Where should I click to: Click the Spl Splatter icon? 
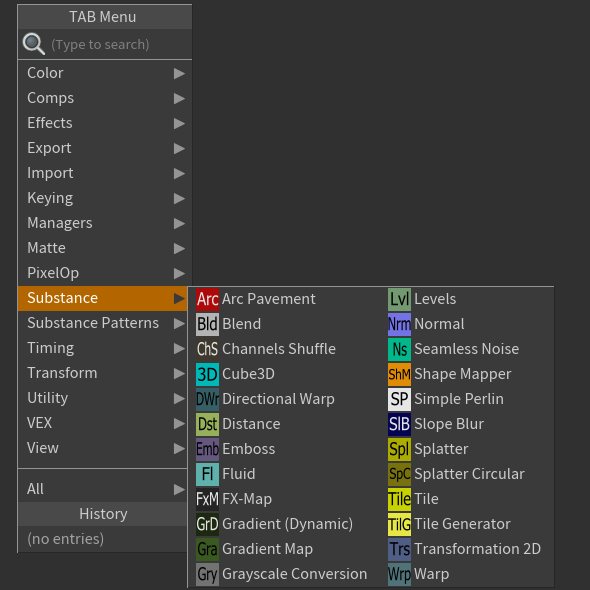[400, 449]
